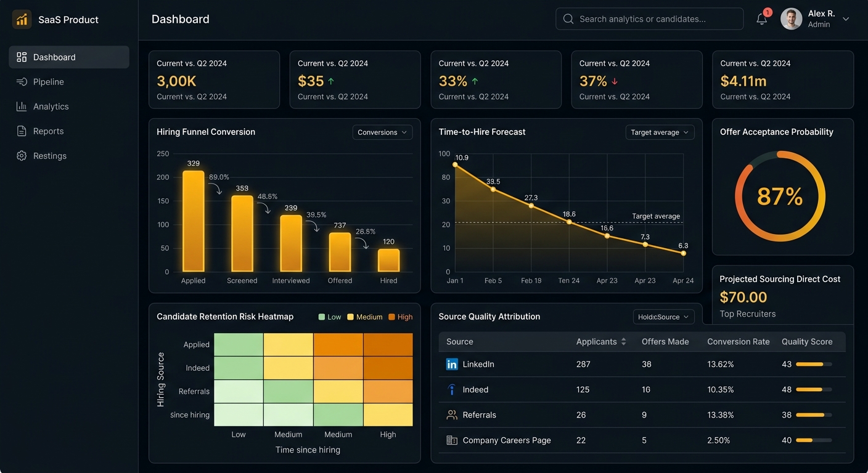Open the Pipeline sidebar item
The image size is (868, 473).
point(69,82)
